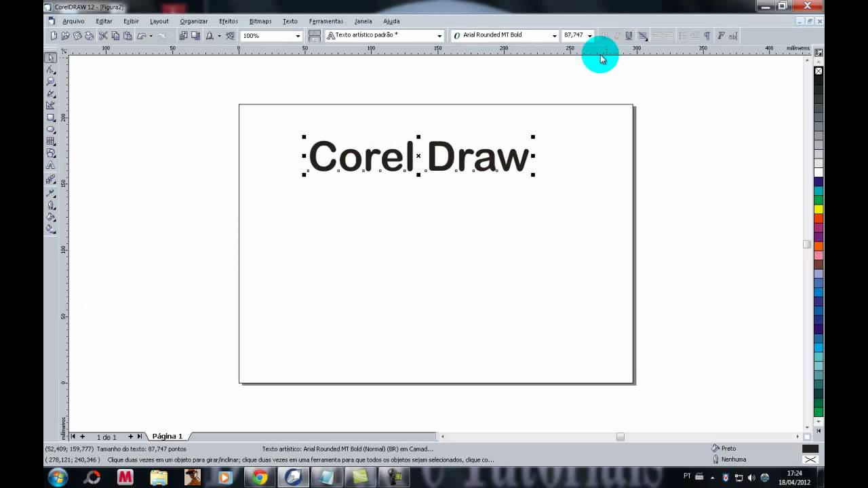Open the Editar menu
Screen dimensions: 868x488
coord(104,21)
